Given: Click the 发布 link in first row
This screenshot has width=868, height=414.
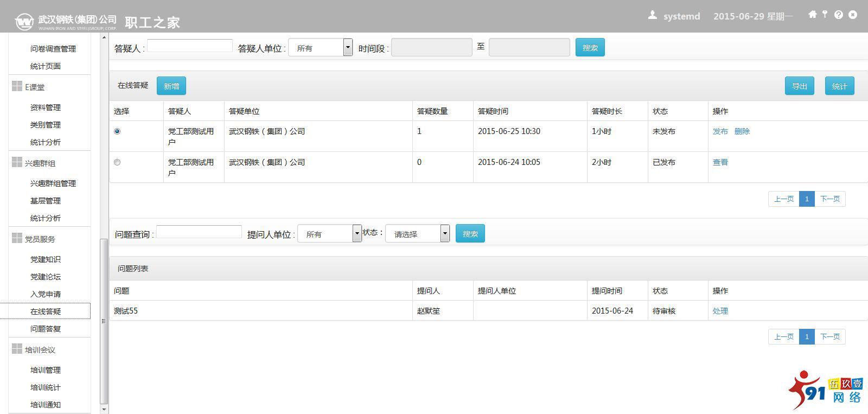Looking at the screenshot, I should (720, 131).
